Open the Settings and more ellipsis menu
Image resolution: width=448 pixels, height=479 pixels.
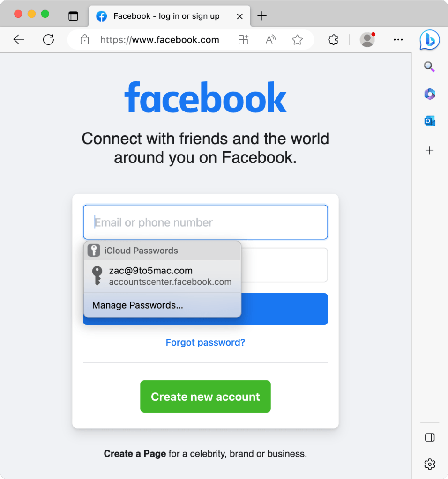(398, 40)
